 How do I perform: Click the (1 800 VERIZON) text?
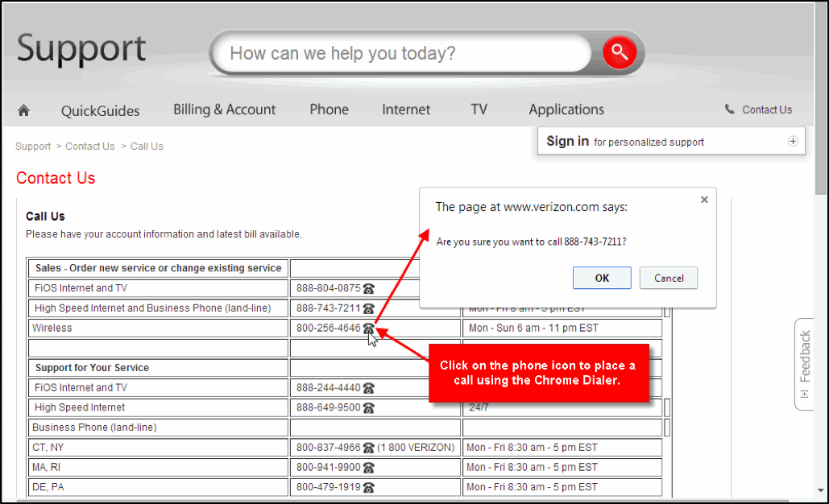[416, 448]
